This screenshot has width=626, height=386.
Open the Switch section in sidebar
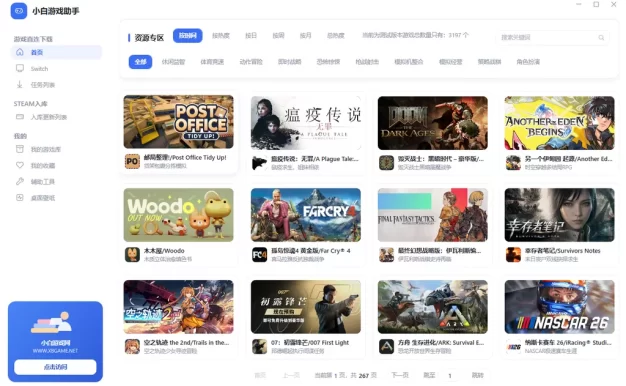pos(56,69)
